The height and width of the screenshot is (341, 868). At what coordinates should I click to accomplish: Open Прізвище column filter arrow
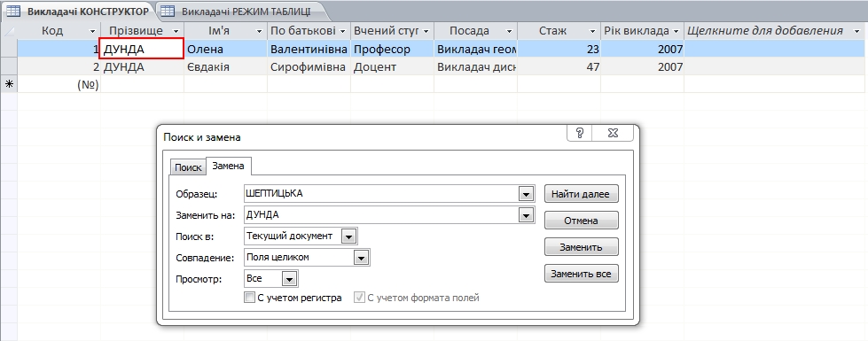[176, 31]
